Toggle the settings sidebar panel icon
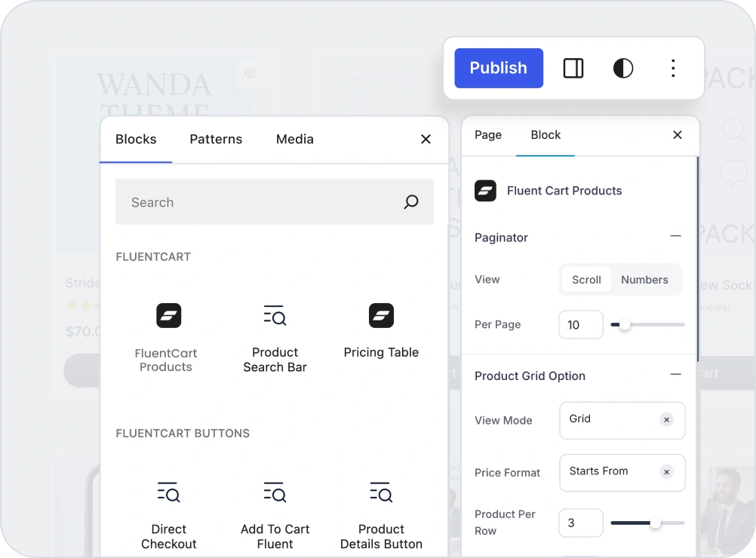 (573, 69)
